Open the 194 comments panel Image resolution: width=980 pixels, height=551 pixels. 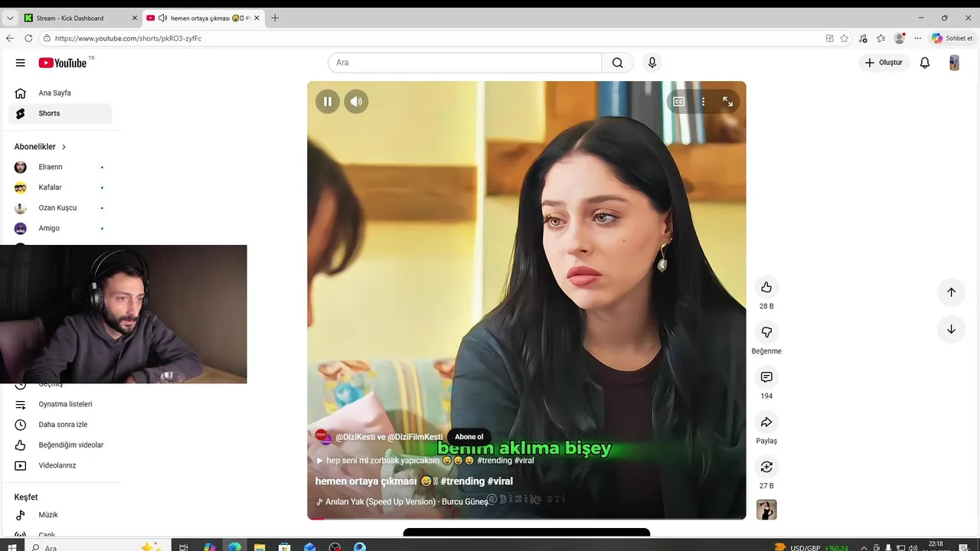tap(766, 377)
